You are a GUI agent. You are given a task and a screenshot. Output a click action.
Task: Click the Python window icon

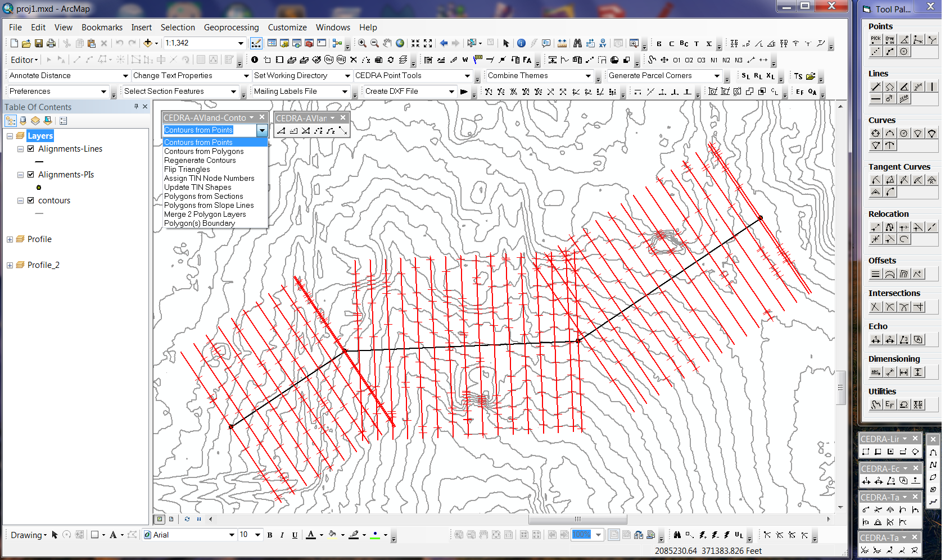[322, 43]
